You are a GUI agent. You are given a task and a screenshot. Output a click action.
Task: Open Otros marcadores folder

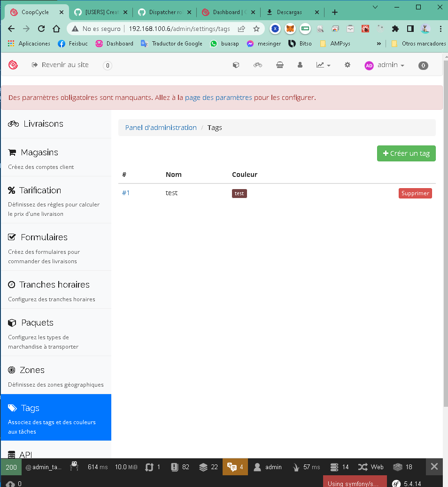[418, 44]
